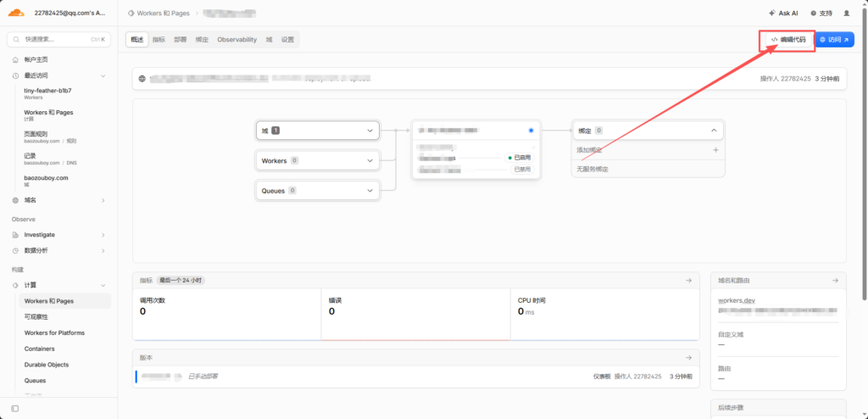The height and width of the screenshot is (419, 868).
Task: Open the tiny-feather-b1b7 recent item
Action: click(x=47, y=93)
